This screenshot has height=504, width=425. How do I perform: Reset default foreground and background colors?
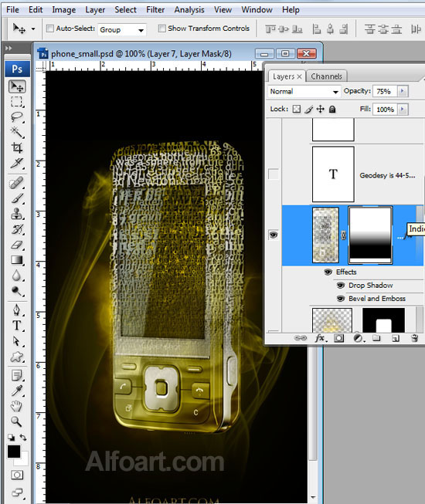pos(11,438)
